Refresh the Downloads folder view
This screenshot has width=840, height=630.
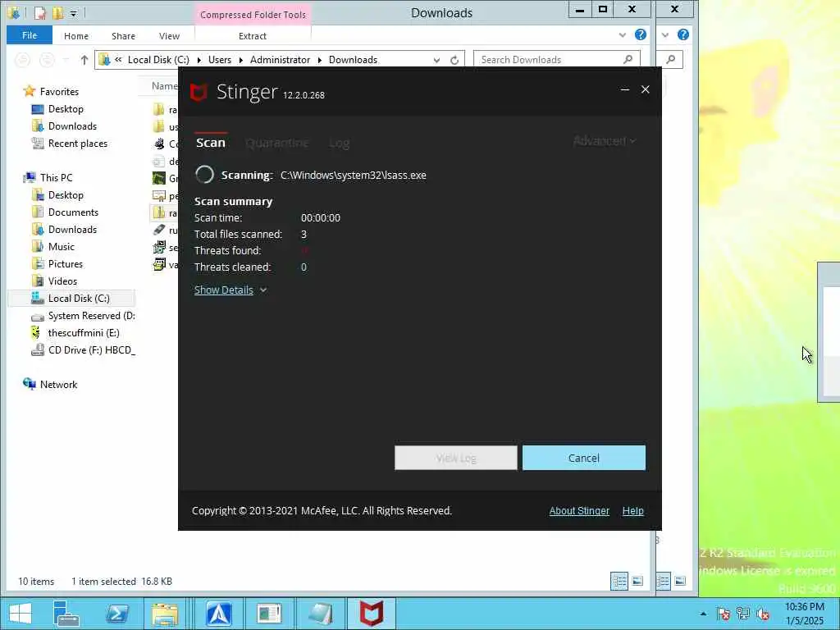click(x=454, y=60)
